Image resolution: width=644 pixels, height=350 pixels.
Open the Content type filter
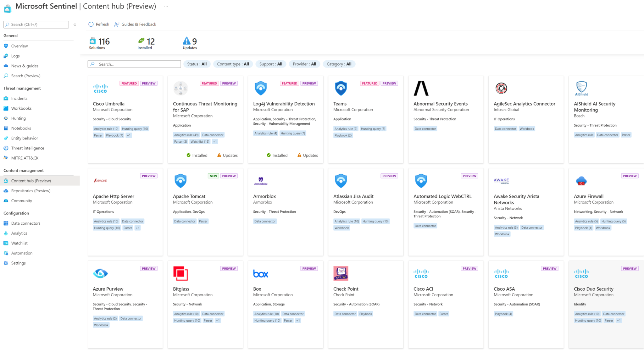(x=233, y=64)
